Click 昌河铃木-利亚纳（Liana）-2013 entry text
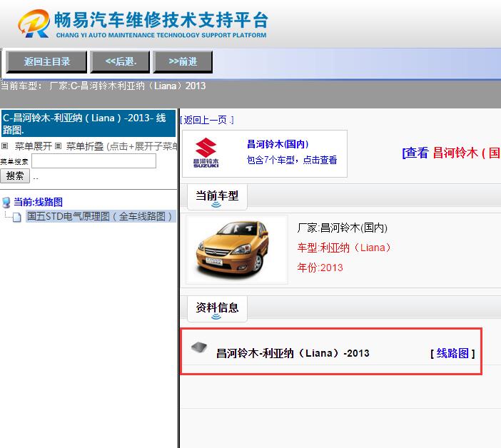The height and width of the screenshot is (448, 501). [x=293, y=353]
